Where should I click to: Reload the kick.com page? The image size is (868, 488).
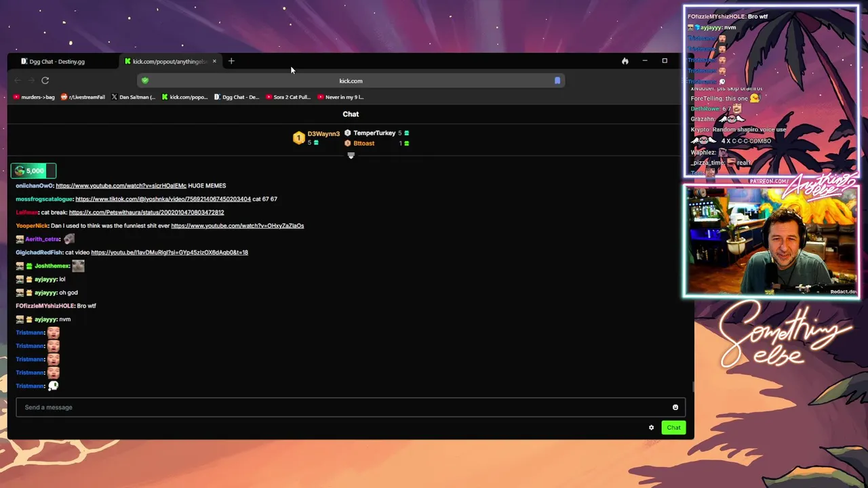point(45,81)
